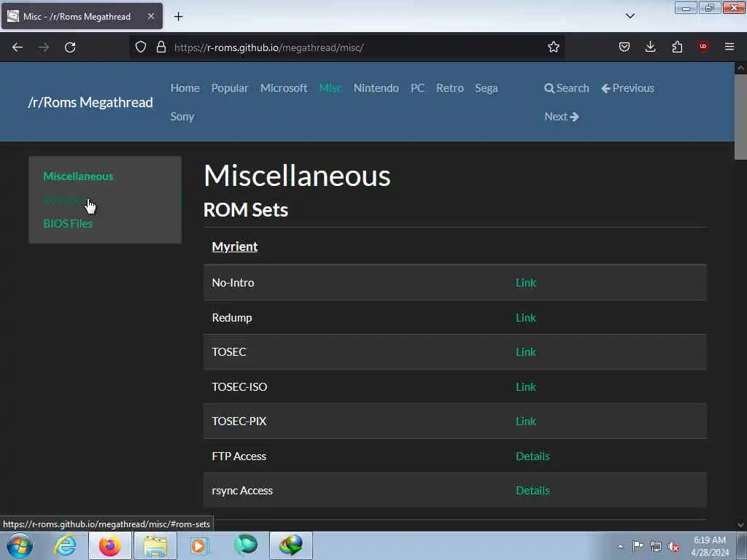Close the Misc - /r/Roms Megathread tab
The image size is (747, 560).
pyautogui.click(x=150, y=16)
